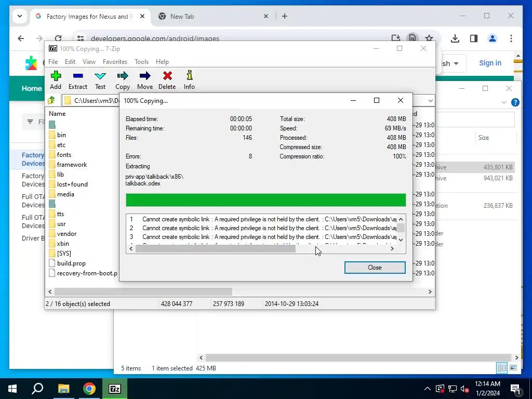
Task: Click the Chrome profile avatar icon
Action: pyautogui.click(x=493, y=38)
